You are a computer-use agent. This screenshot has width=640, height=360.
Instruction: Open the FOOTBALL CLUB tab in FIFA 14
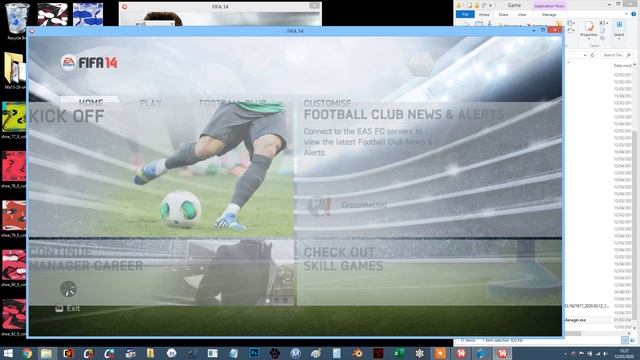233,103
